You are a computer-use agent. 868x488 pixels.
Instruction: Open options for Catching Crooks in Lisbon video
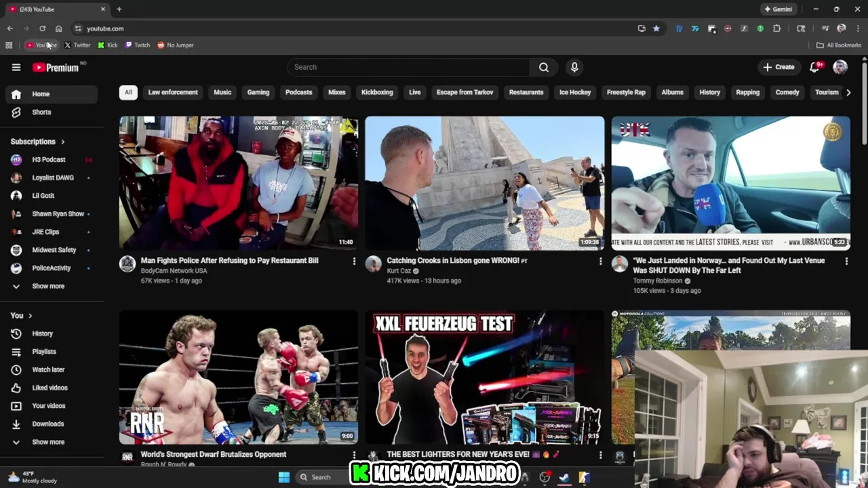600,261
